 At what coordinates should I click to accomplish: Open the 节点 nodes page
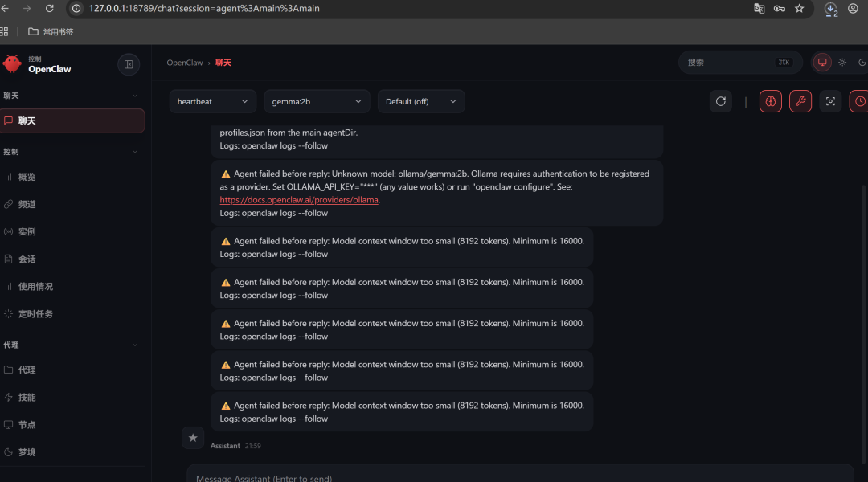pos(72,425)
